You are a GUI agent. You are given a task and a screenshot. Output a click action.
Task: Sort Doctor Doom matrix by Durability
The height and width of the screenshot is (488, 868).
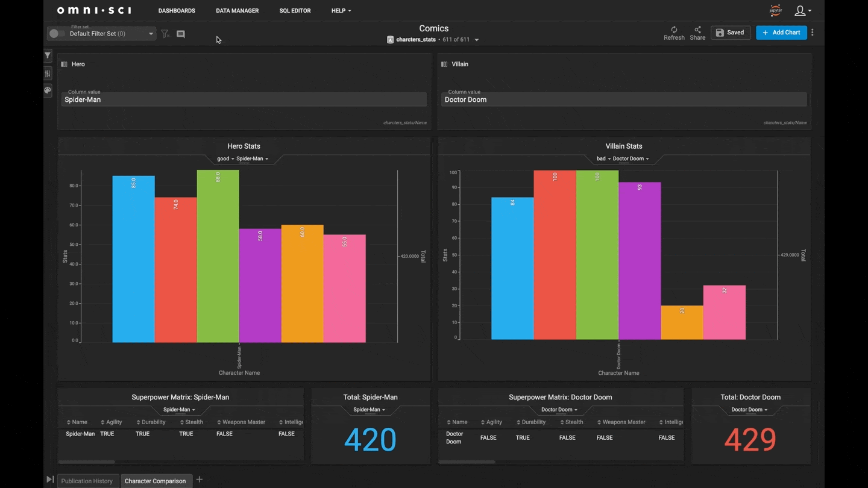[x=531, y=422]
